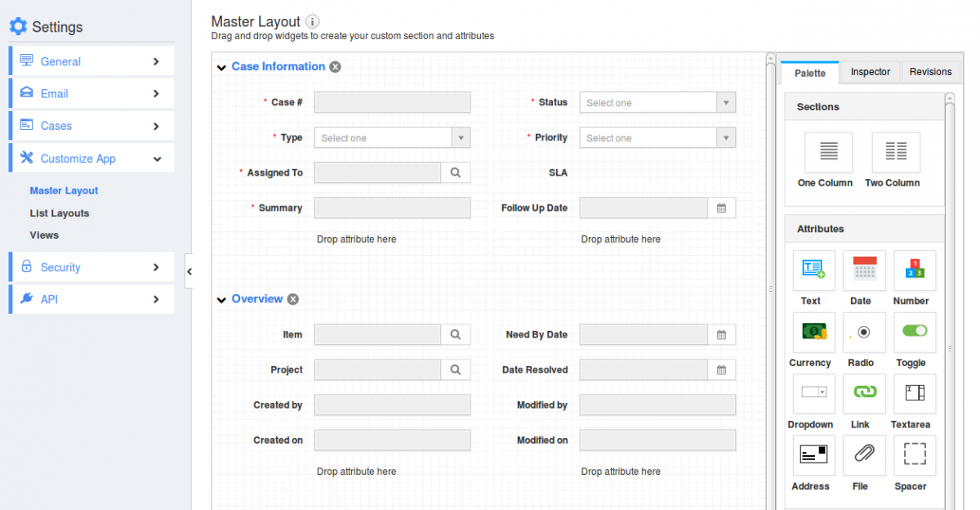Click the Summary input field
This screenshot has width=980, height=510.
coord(392,208)
